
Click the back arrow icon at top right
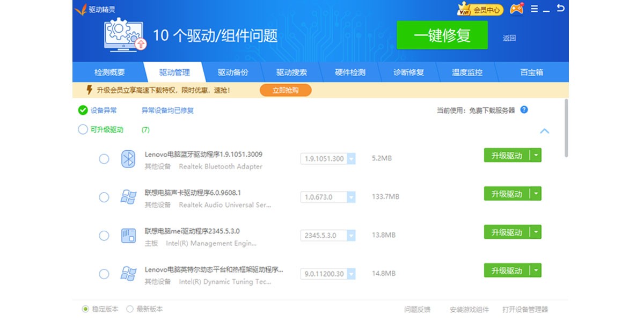point(560,9)
